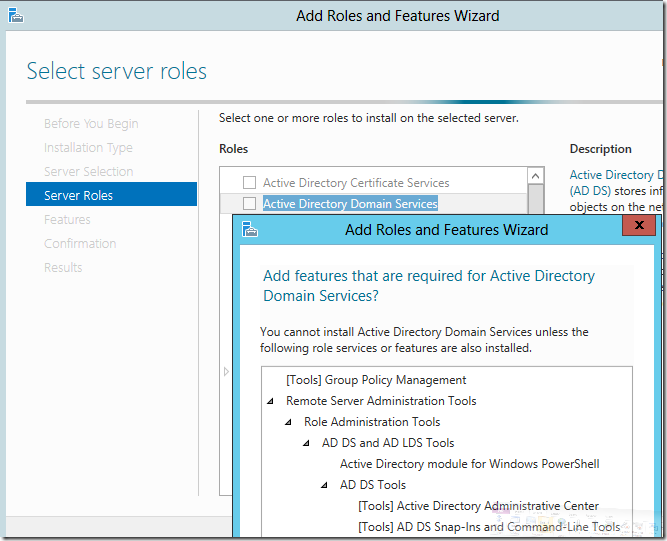Toggle Active Directory Domain Services checkbox
This screenshot has width=667, height=541.
coord(250,204)
